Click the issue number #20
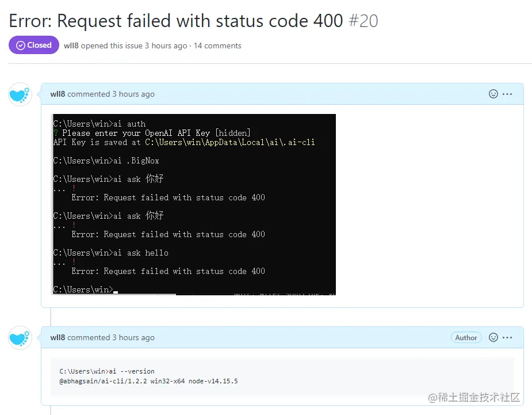The image size is (532, 415). [x=363, y=21]
